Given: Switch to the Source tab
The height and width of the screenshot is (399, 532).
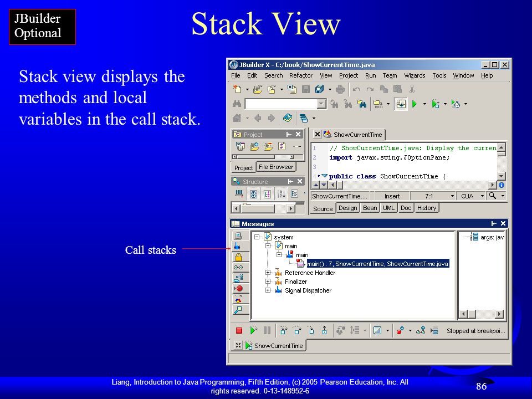Looking at the screenshot, I should [323, 209].
